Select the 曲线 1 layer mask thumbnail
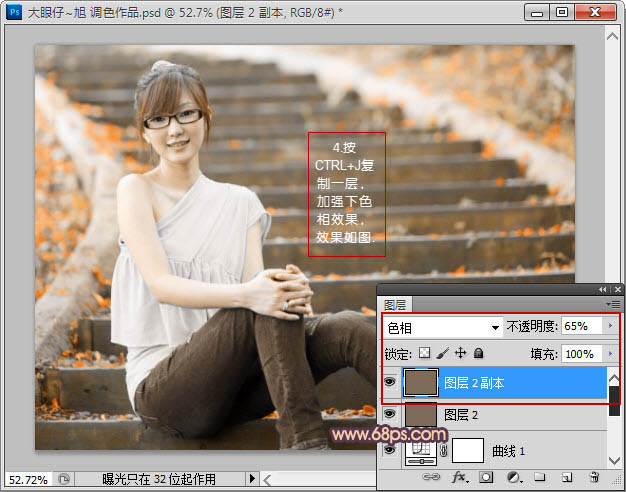The width and height of the screenshot is (626, 492). click(x=468, y=450)
